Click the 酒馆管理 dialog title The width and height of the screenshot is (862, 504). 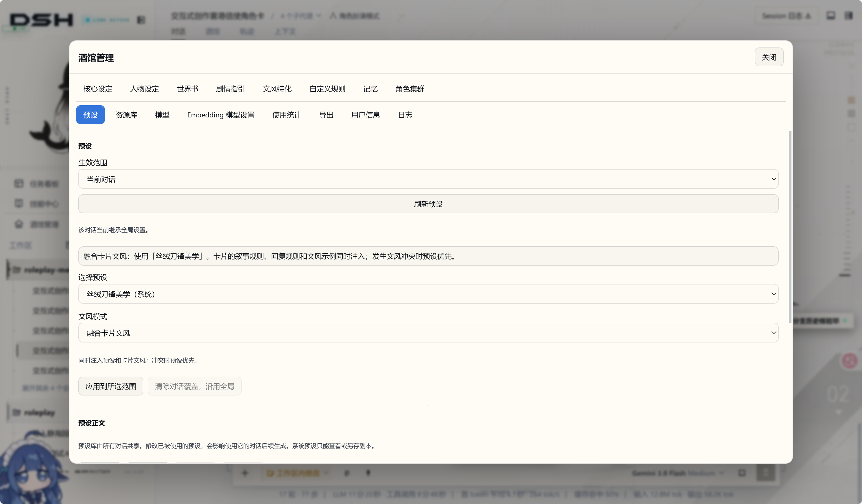coord(96,58)
